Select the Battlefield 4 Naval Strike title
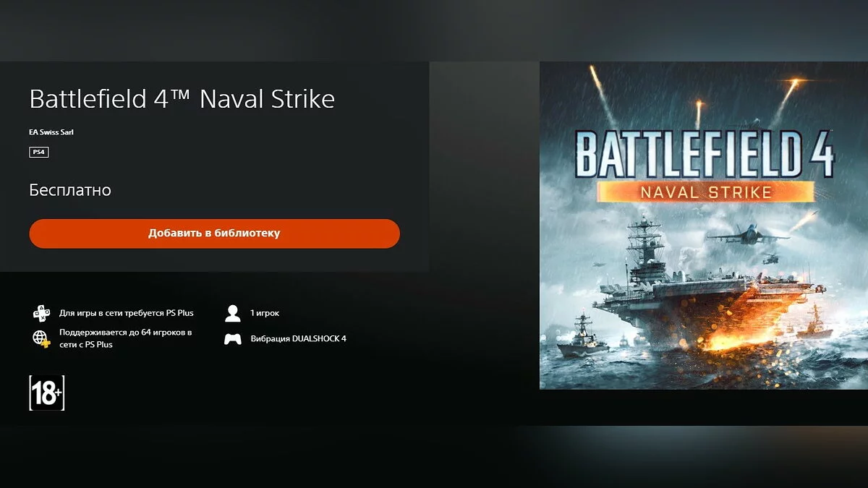Image resolution: width=868 pixels, height=488 pixels. tap(182, 99)
